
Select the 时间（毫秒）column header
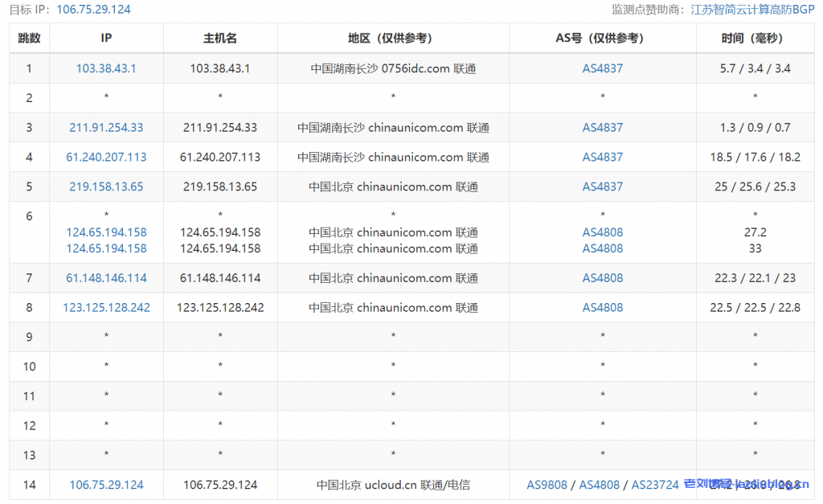[x=755, y=38]
